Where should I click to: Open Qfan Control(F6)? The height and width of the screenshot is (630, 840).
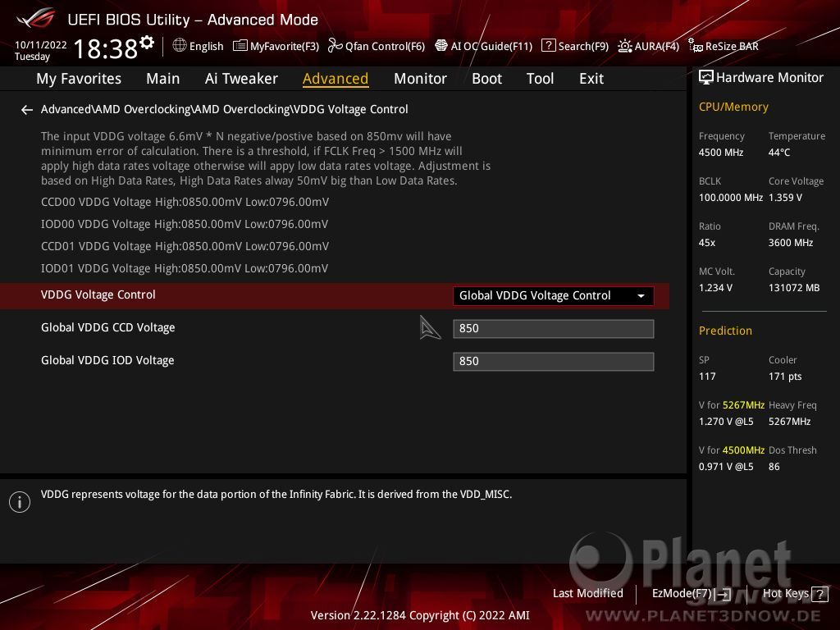tap(377, 46)
